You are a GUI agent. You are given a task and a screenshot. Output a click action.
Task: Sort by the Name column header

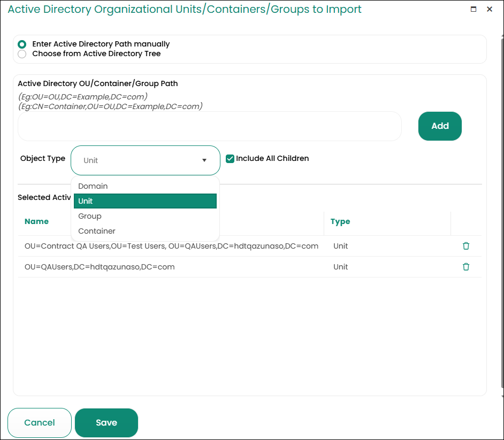click(36, 221)
